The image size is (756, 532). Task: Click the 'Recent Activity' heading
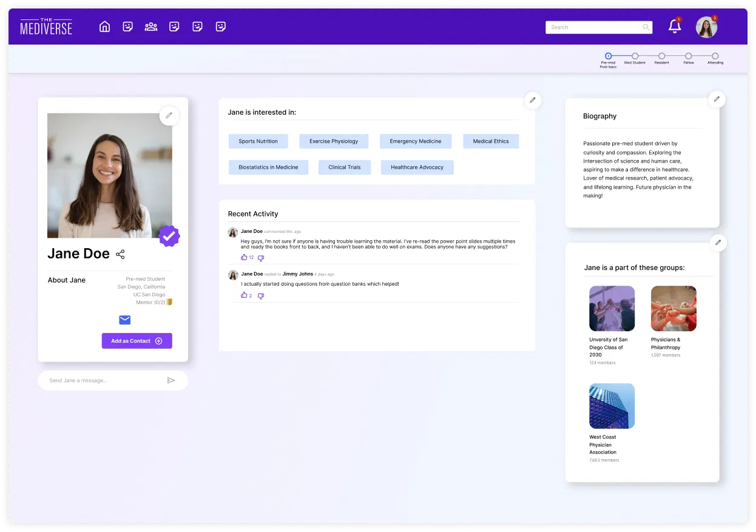pyautogui.click(x=253, y=214)
